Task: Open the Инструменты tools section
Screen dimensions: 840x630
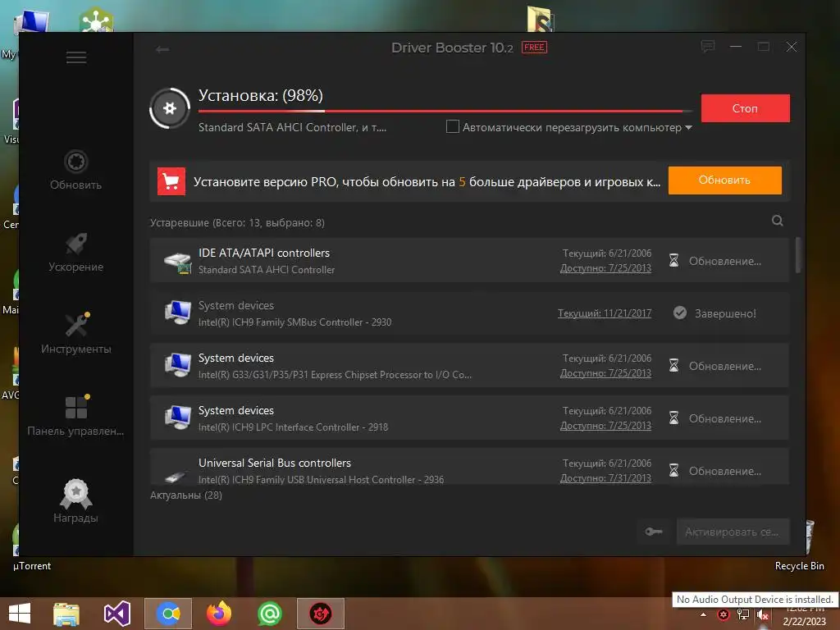Action: [75, 335]
